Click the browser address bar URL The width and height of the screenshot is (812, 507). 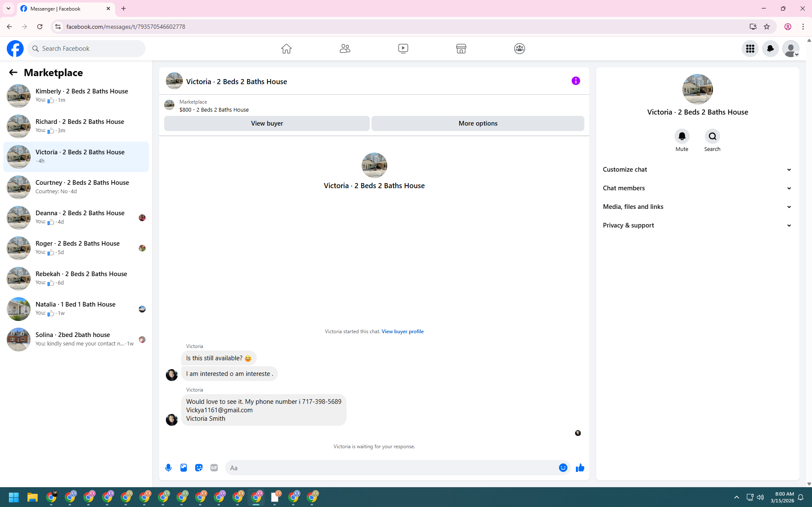[x=126, y=27]
